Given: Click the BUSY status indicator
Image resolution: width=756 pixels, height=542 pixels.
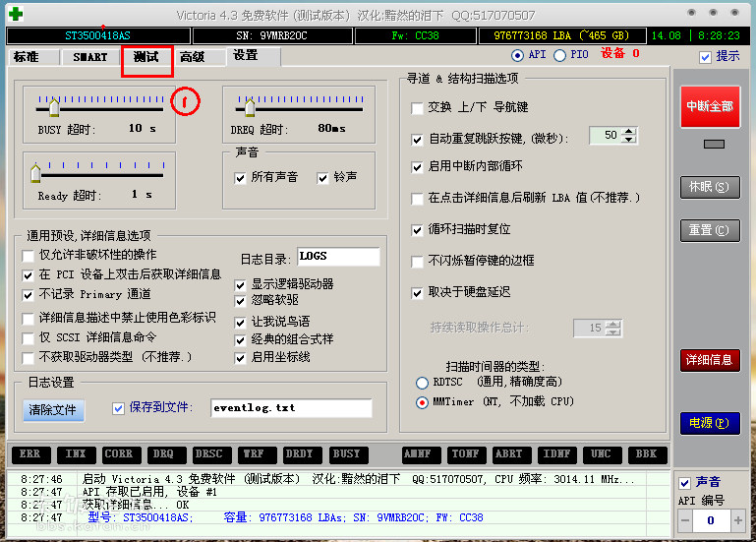Looking at the screenshot, I should tap(347, 454).
